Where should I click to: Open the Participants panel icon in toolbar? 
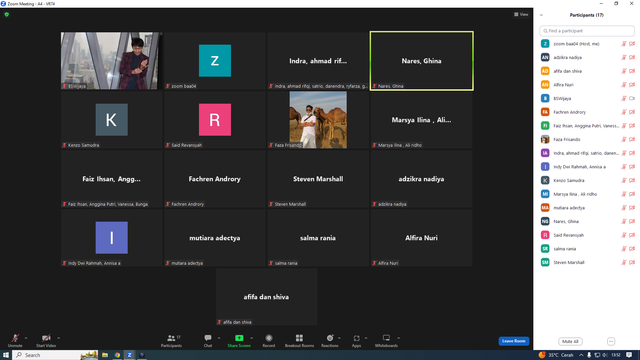click(171, 338)
